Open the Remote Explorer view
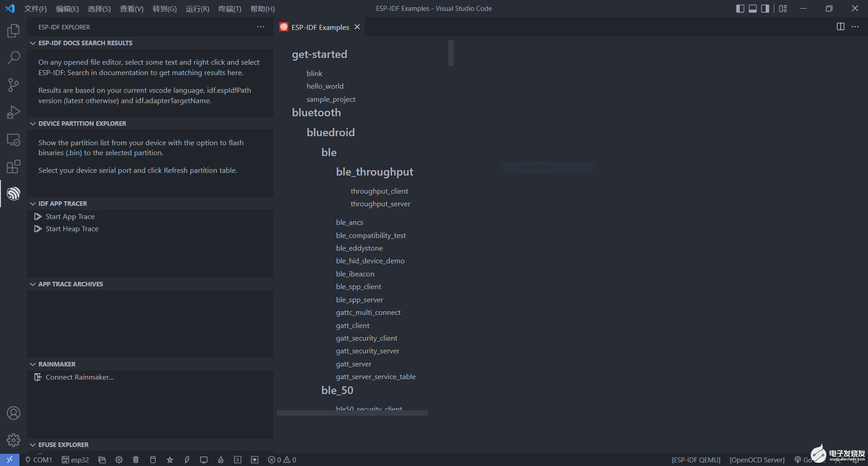868x466 pixels. [14, 140]
